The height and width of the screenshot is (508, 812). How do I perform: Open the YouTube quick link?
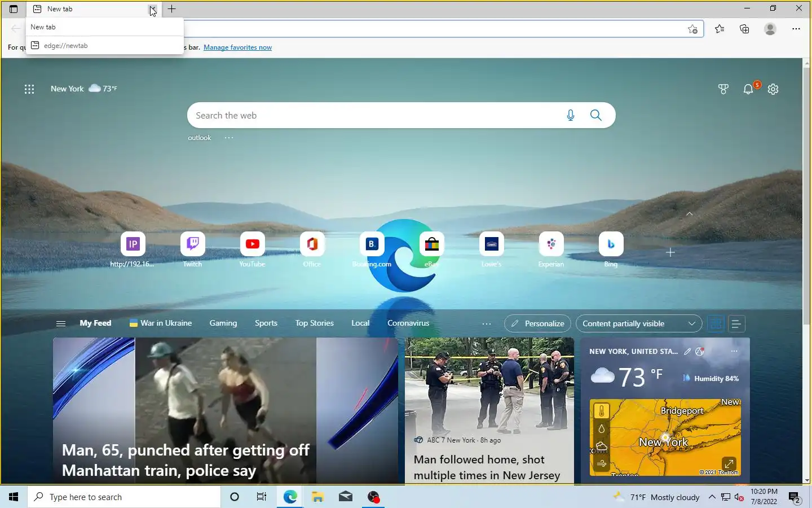[252, 249]
